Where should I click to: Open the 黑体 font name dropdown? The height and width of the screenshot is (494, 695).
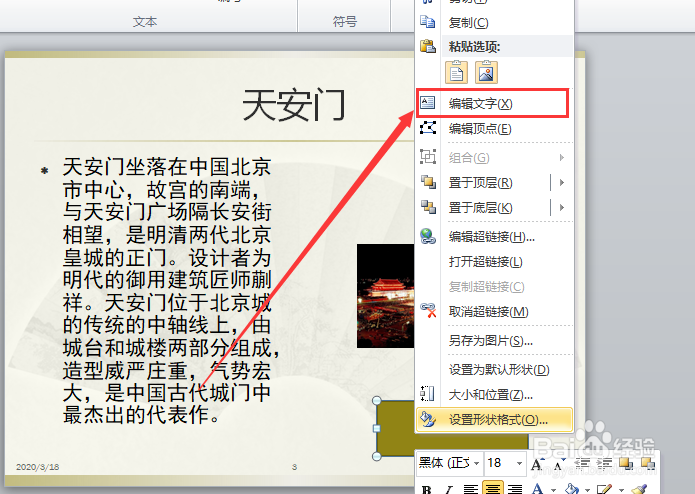[x=476, y=463]
